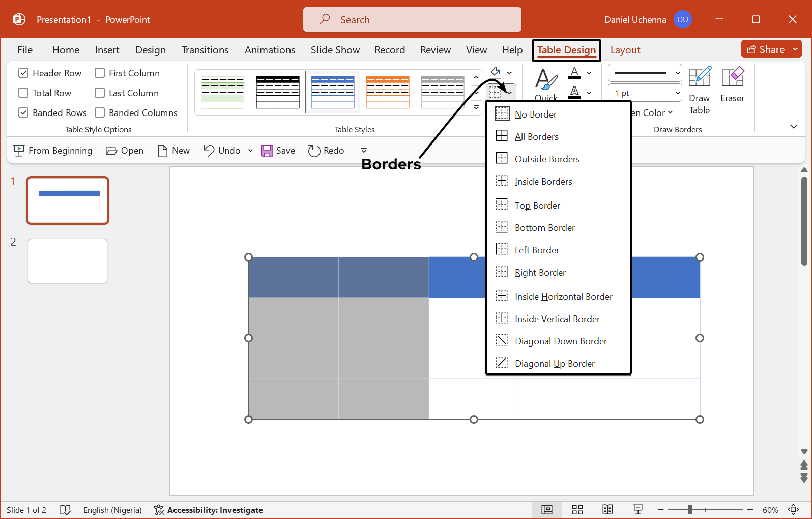Click the zoom slider handle
This screenshot has height=519, width=812.
point(690,510)
